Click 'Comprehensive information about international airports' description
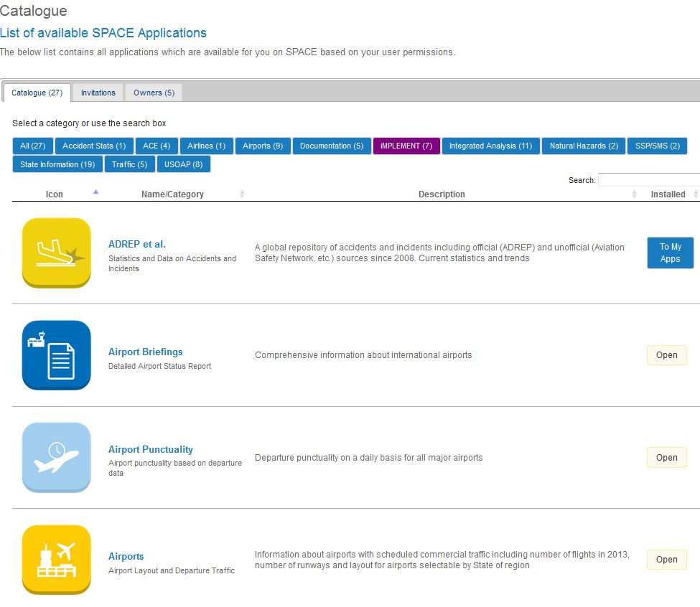This screenshot has height=607, width=700. [363, 355]
